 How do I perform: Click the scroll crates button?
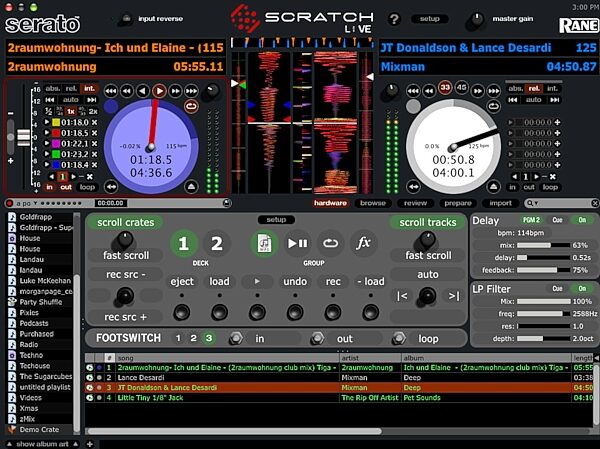(126, 222)
